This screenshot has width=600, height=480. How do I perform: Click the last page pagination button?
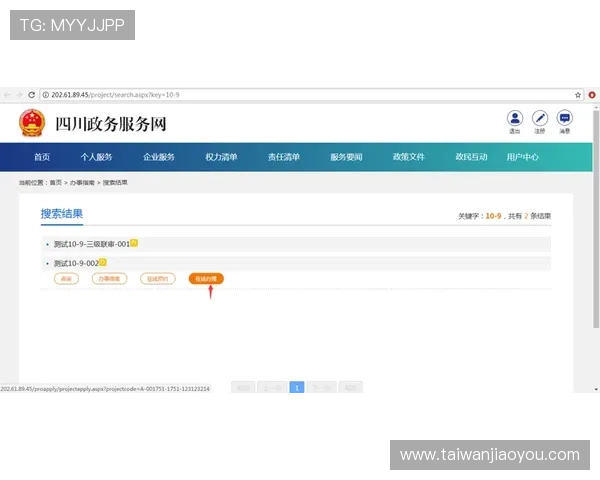coord(351,387)
